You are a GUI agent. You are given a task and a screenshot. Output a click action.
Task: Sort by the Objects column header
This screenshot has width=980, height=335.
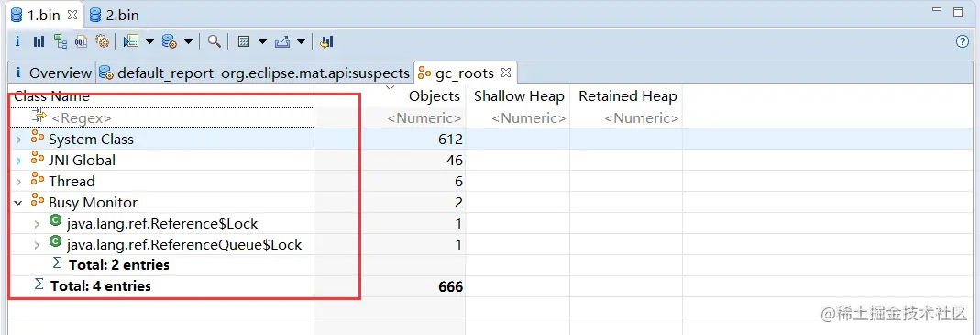[x=434, y=95]
